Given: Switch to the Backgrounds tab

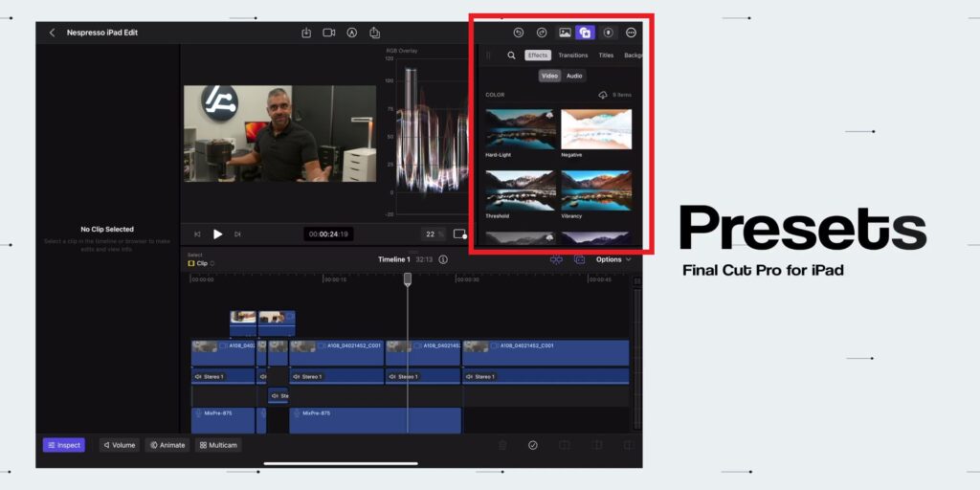Looking at the screenshot, I should pos(632,55).
